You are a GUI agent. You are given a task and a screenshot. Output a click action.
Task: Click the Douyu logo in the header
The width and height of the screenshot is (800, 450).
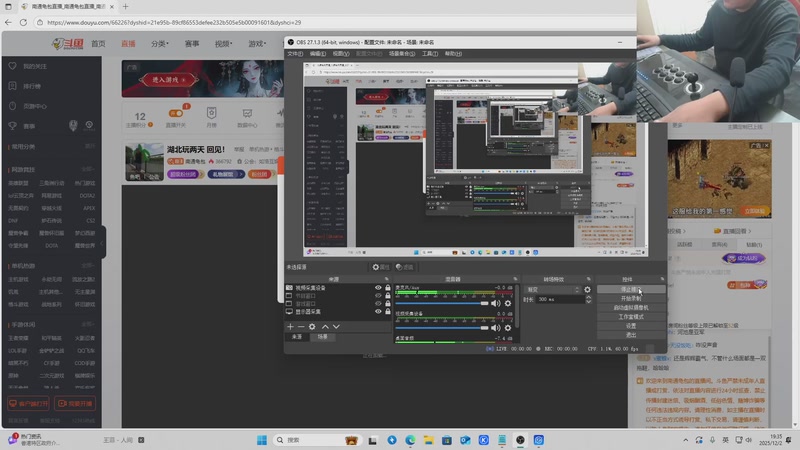(x=67, y=44)
